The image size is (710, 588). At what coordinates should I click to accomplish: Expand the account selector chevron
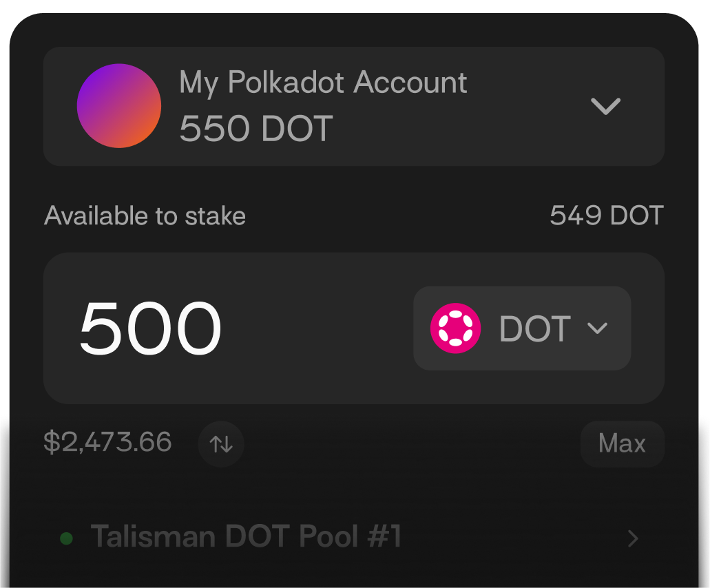coord(606,106)
